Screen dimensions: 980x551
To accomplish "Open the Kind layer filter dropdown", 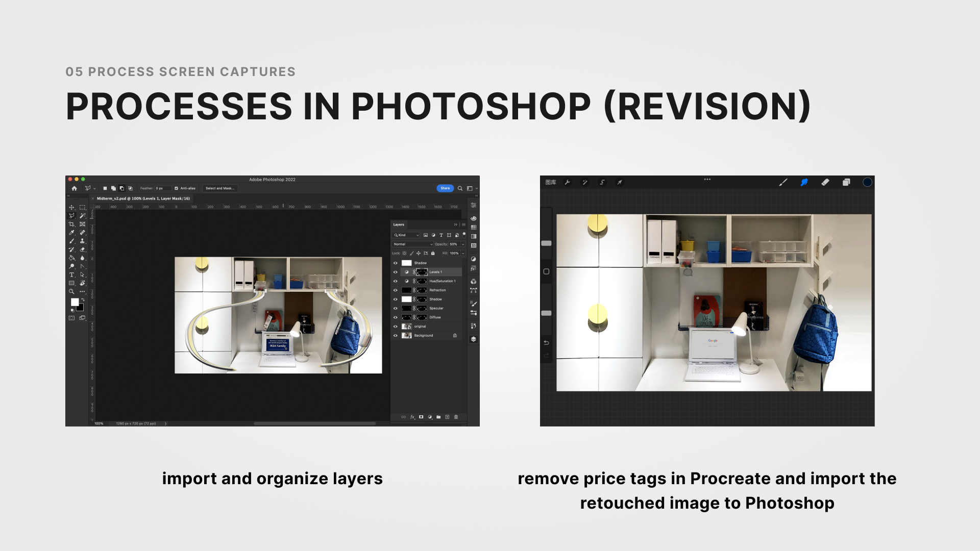I will [x=406, y=235].
